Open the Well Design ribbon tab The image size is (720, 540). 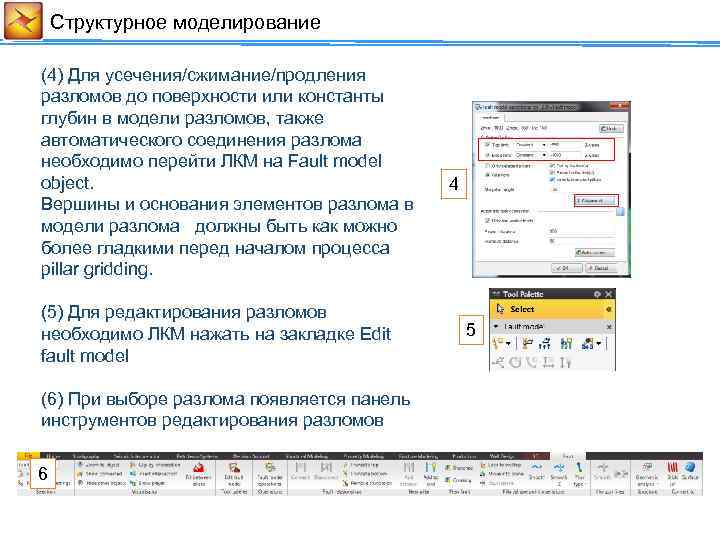pyautogui.click(x=501, y=456)
